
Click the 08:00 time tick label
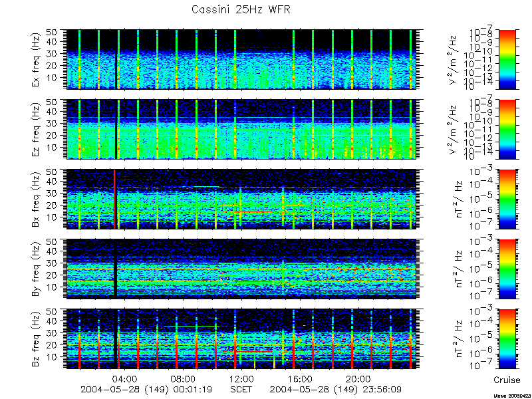tap(184, 378)
